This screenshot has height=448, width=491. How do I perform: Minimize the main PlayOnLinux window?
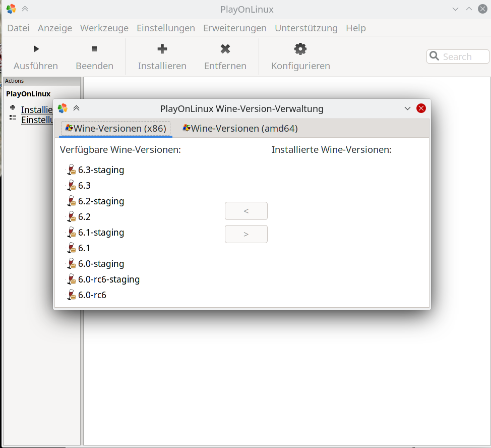(455, 9)
